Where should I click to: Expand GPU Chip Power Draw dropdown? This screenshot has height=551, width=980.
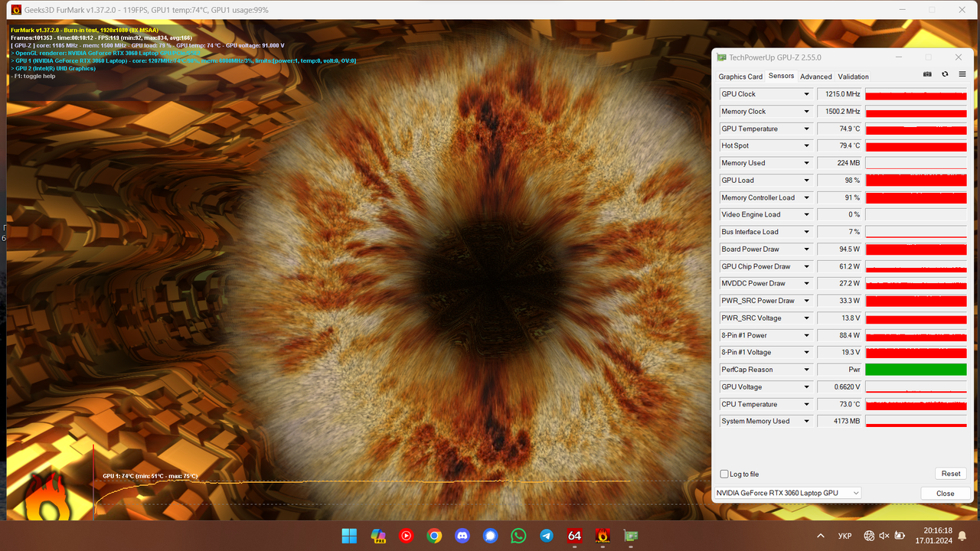pos(806,266)
